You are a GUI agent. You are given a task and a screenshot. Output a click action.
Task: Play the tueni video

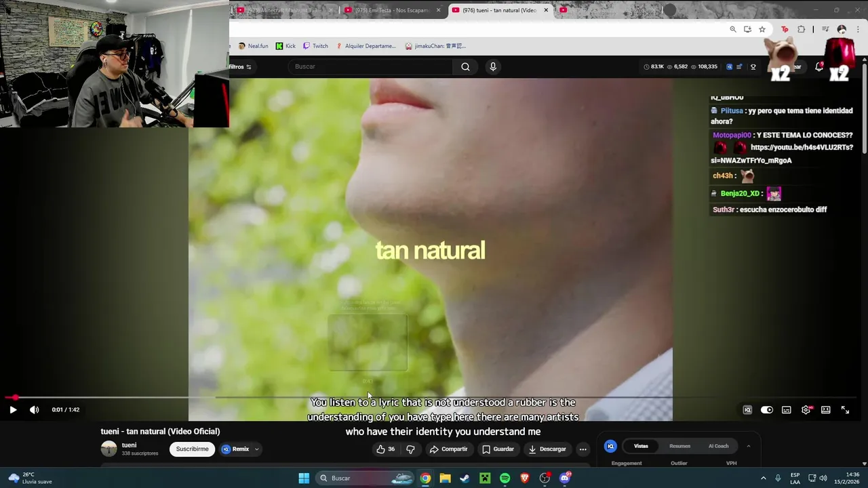[13, 409]
